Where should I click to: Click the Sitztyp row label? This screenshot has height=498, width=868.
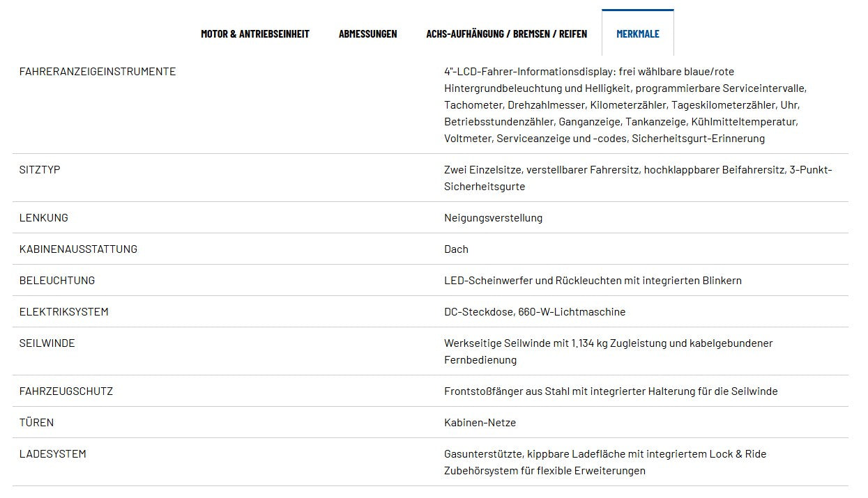40,170
